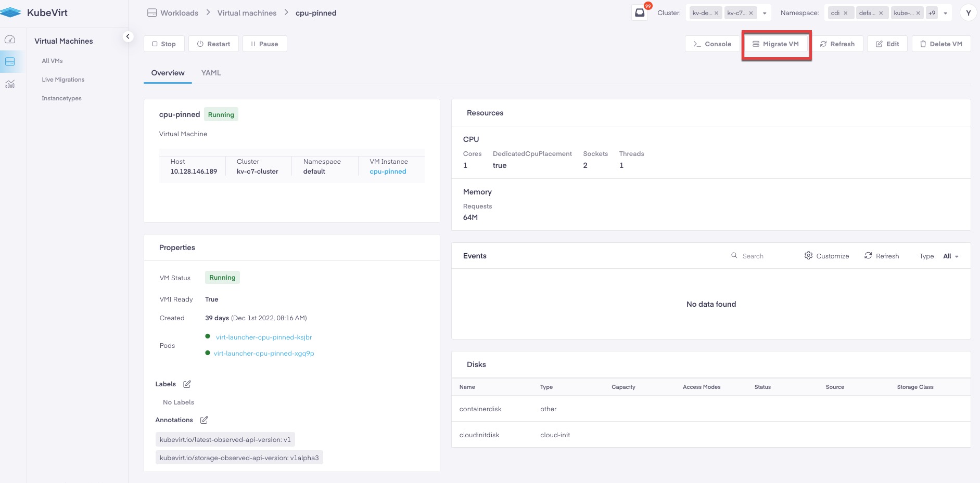The height and width of the screenshot is (483, 980).
Task: Open the dashboard gauge sidebar icon
Action: 10,40
